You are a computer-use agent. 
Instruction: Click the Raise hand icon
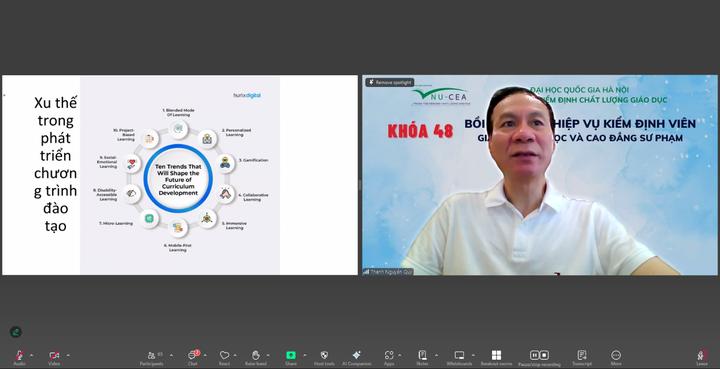(x=256, y=355)
